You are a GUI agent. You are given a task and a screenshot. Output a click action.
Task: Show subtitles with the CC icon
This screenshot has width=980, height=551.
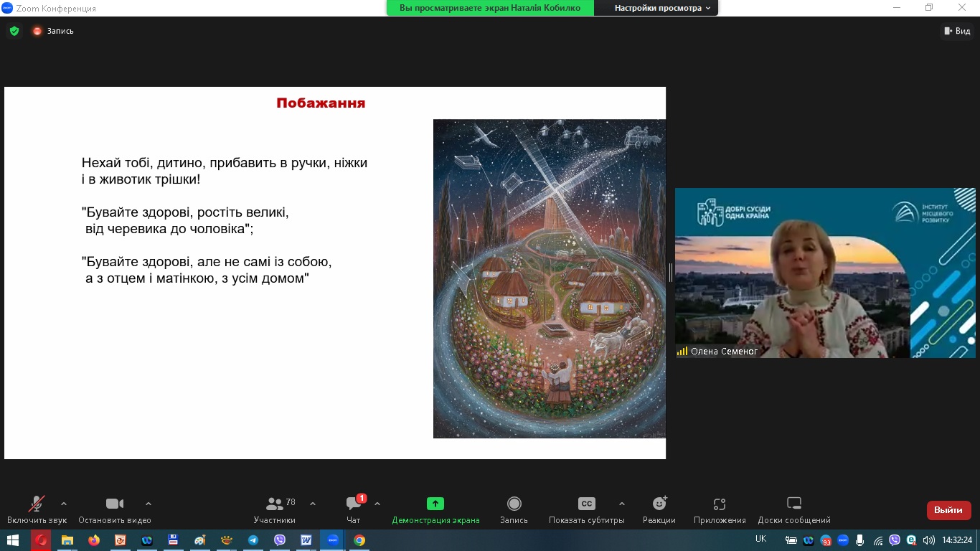(586, 504)
